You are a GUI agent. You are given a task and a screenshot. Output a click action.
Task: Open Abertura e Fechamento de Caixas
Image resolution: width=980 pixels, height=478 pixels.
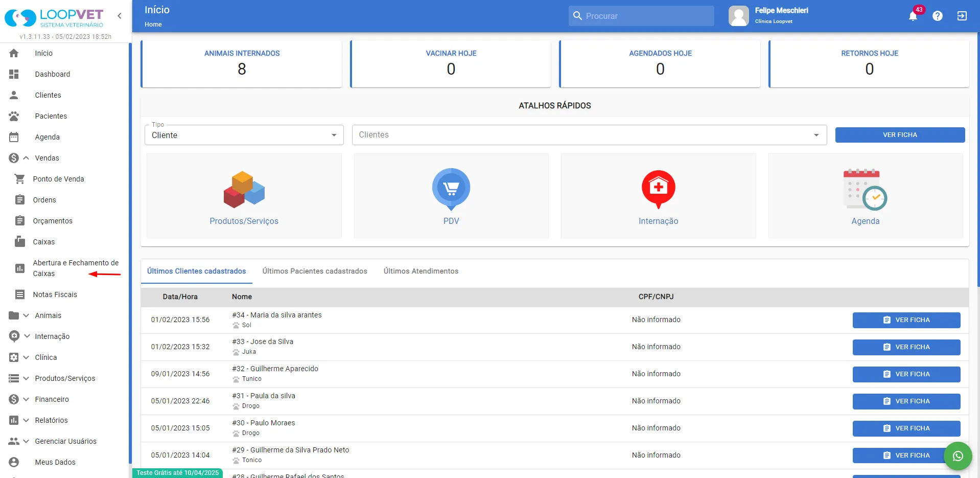pos(64,268)
